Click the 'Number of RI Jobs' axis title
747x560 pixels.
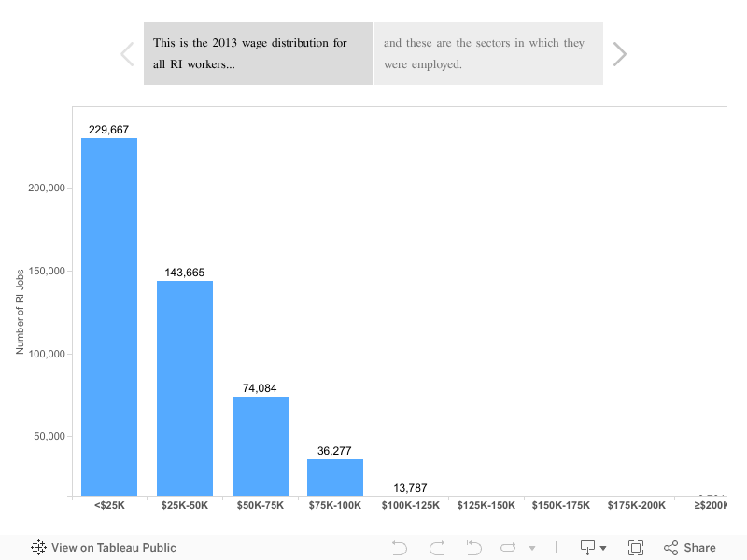pos(21,311)
